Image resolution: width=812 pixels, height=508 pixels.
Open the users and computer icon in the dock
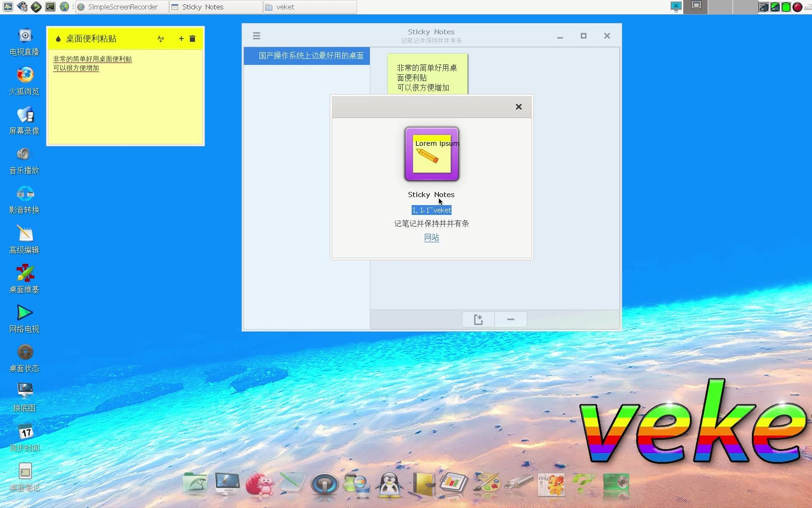pos(357,485)
